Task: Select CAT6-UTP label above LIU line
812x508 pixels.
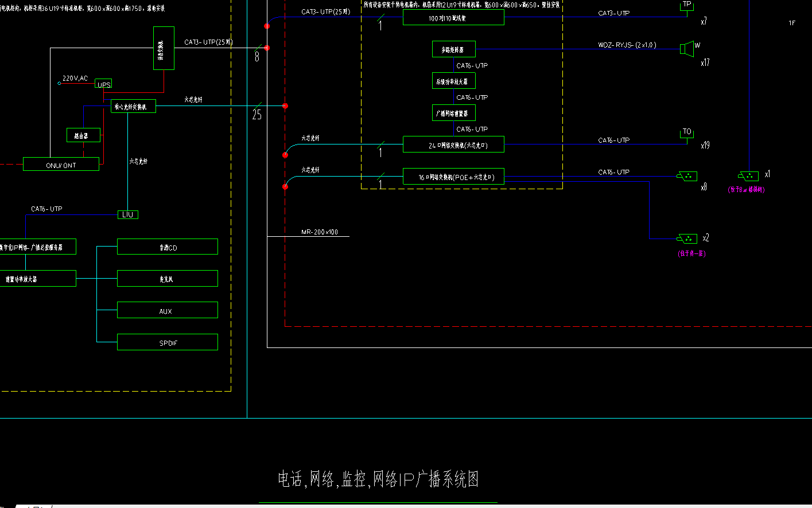Action: tap(46, 209)
